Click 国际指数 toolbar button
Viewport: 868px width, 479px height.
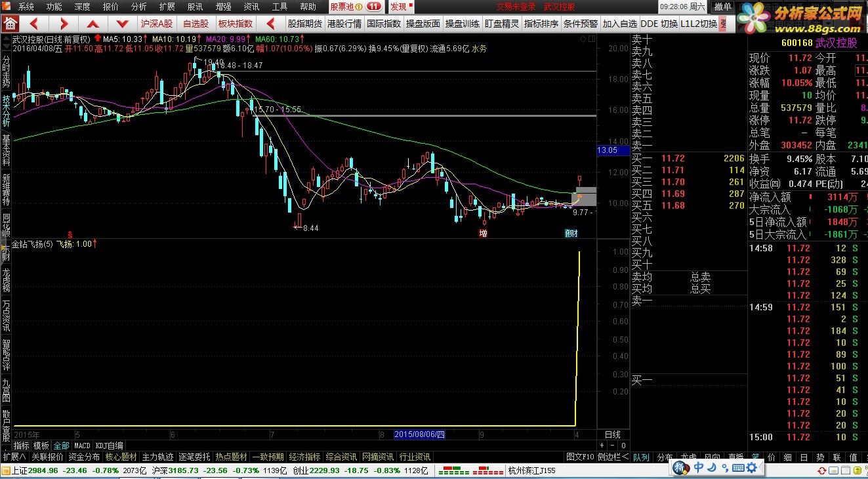[384, 24]
